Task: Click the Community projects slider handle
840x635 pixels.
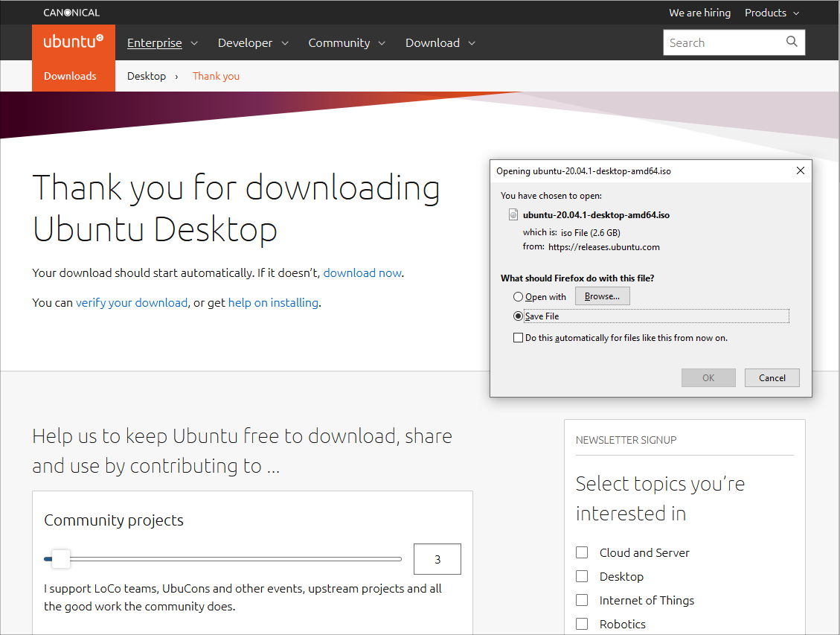Action: point(60,559)
